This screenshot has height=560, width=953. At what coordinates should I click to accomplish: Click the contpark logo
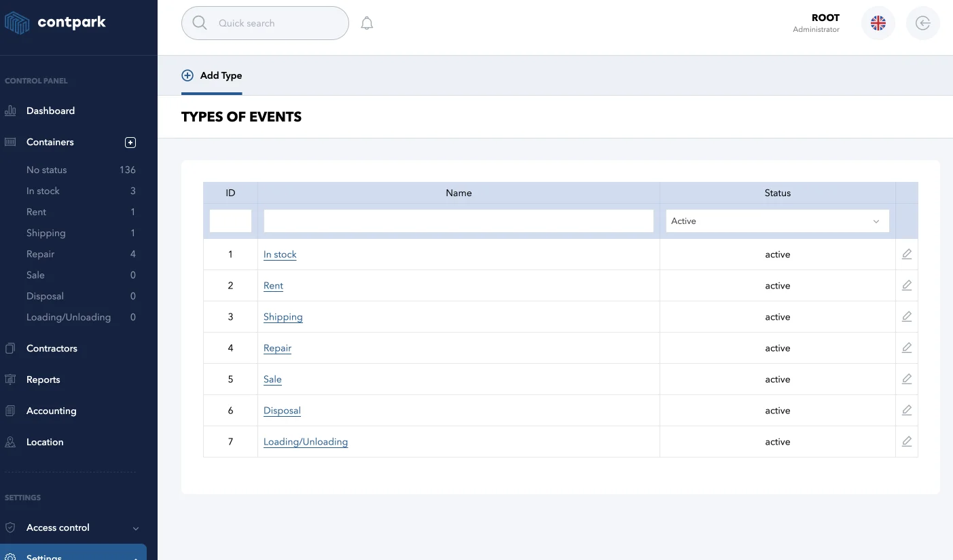(56, 23)
